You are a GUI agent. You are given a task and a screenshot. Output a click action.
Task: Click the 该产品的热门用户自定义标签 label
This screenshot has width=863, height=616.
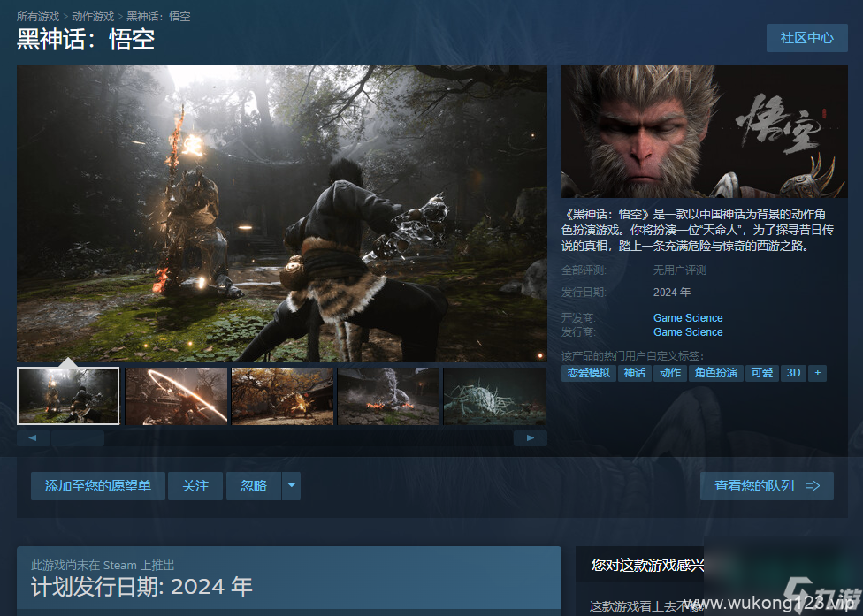(632, 356)
